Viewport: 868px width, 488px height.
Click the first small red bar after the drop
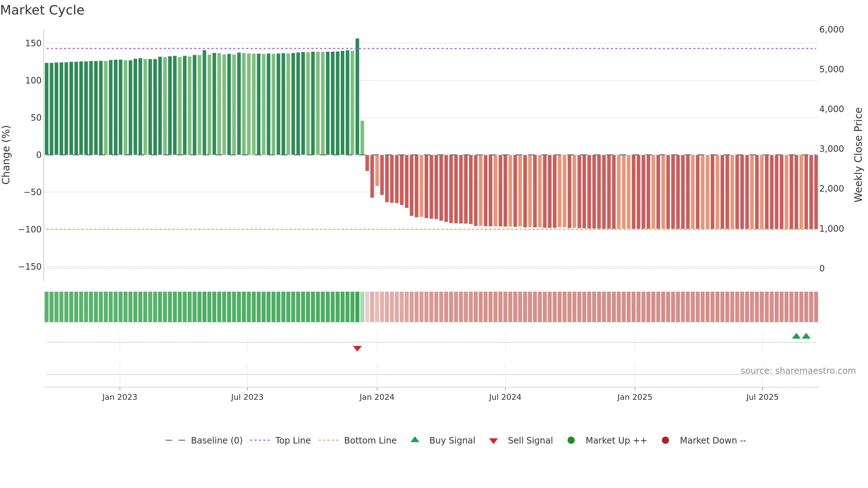[x=367, y=163]
